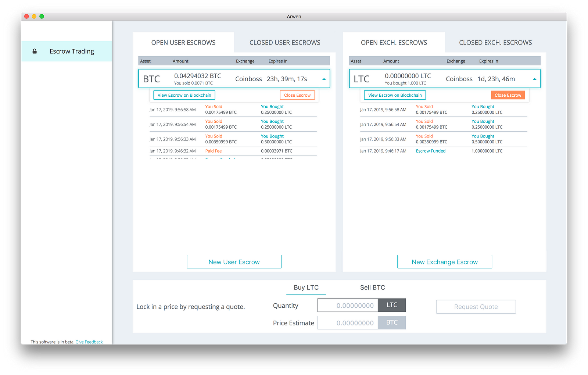The width and height of the screenshot is (588, 375).
Task: Switch to Closed User Escrows tab
Action: click(x=285, y=43)
